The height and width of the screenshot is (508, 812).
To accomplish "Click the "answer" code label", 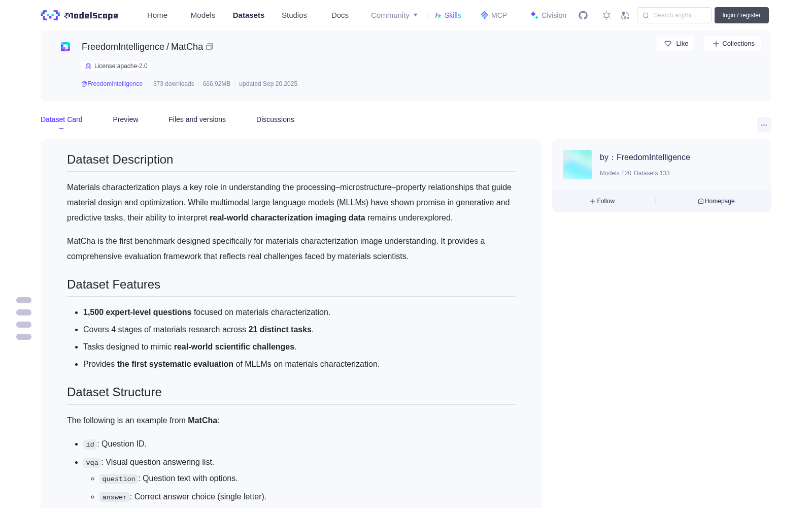I will point(115,497).
